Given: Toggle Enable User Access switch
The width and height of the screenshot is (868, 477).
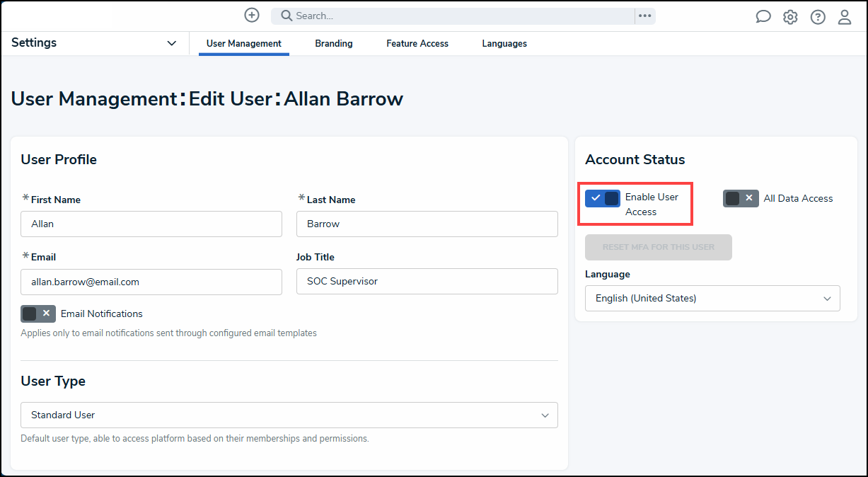Looking at the screenshot, I should click(x=603, y=198).
